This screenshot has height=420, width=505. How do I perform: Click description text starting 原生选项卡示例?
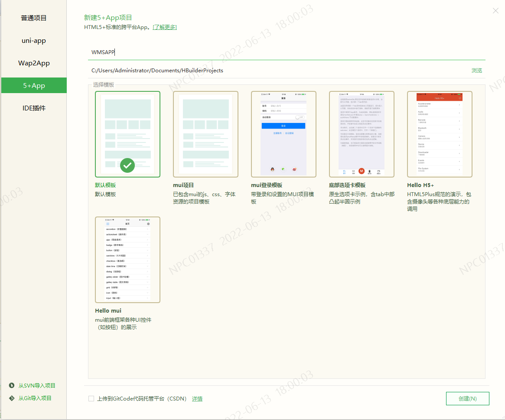click(362, 198)
